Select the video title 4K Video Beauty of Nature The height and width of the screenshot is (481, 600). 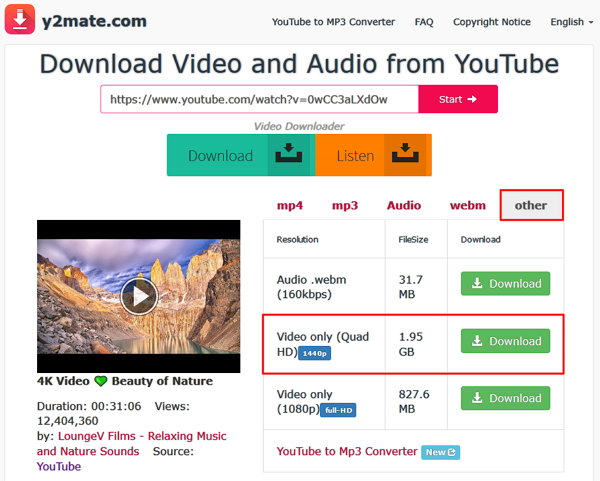click(125, 381)
